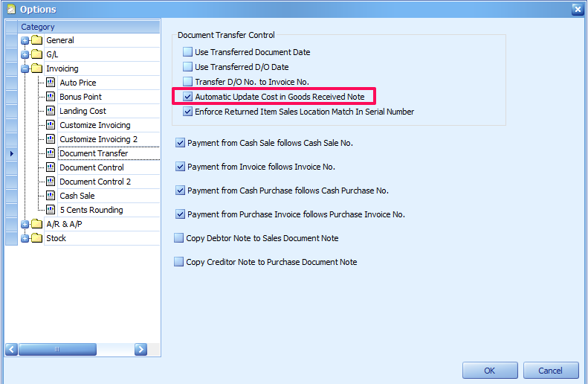Screen dimensions: 588x384
Task: Click the Document Control 2 page icon
Action: click(51, 182)
